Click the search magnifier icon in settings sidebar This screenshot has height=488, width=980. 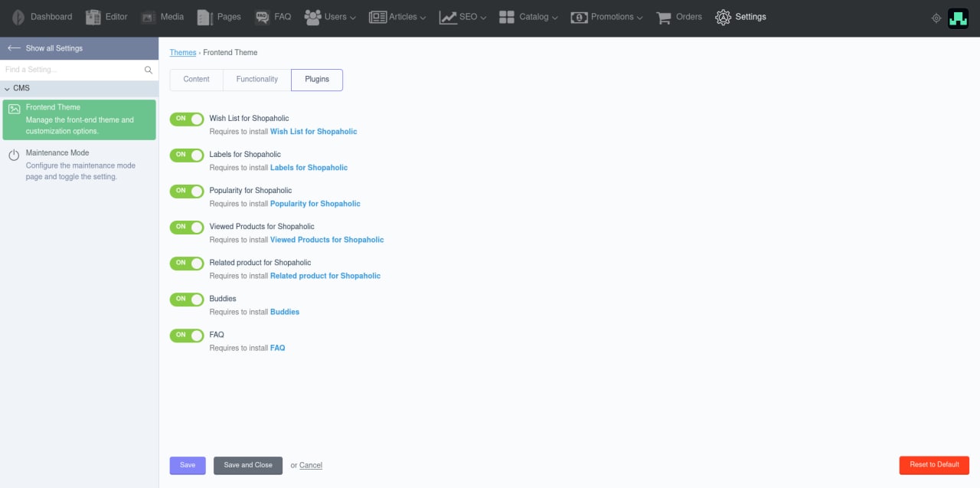[149, 70]
